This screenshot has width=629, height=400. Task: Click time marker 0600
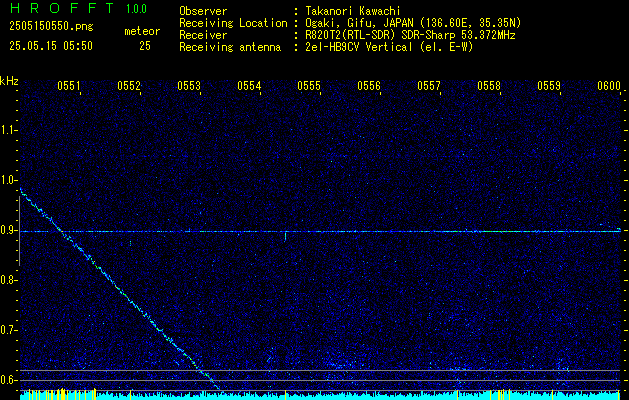[x=609, y=85]
